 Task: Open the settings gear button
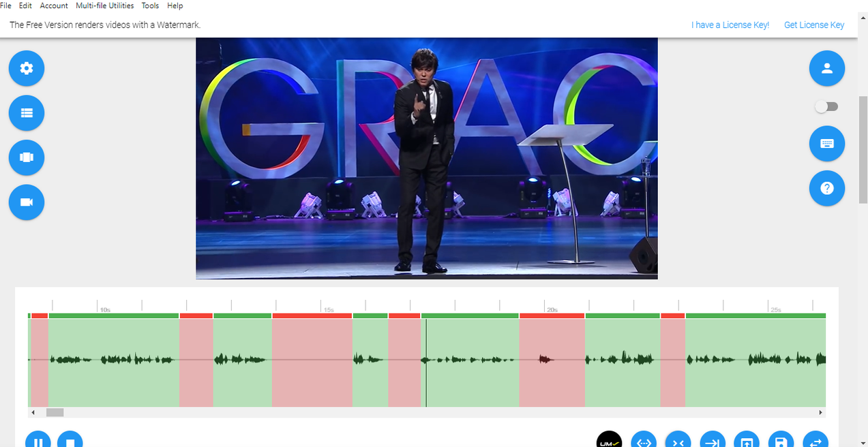(x=27, y=68)
